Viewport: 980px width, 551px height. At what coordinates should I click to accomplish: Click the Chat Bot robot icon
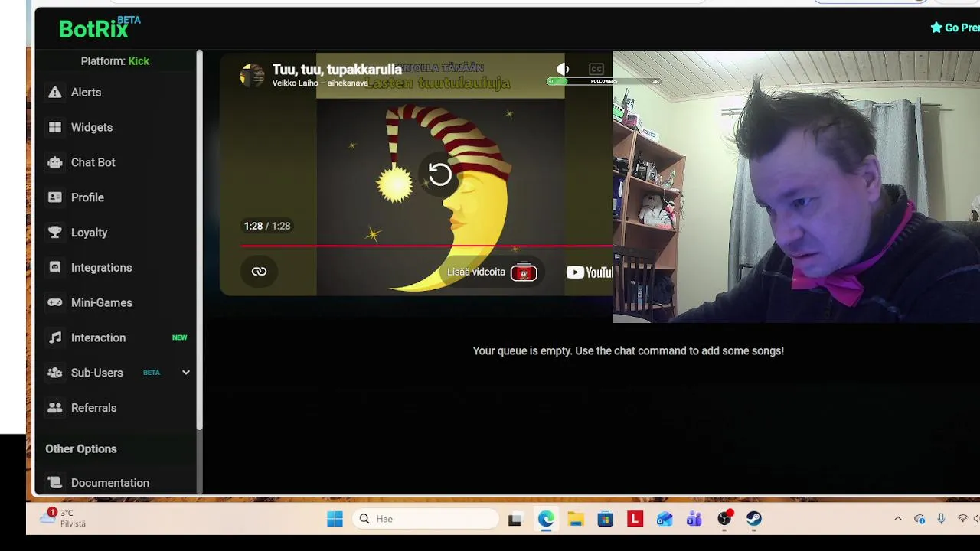tap(54, 162)
